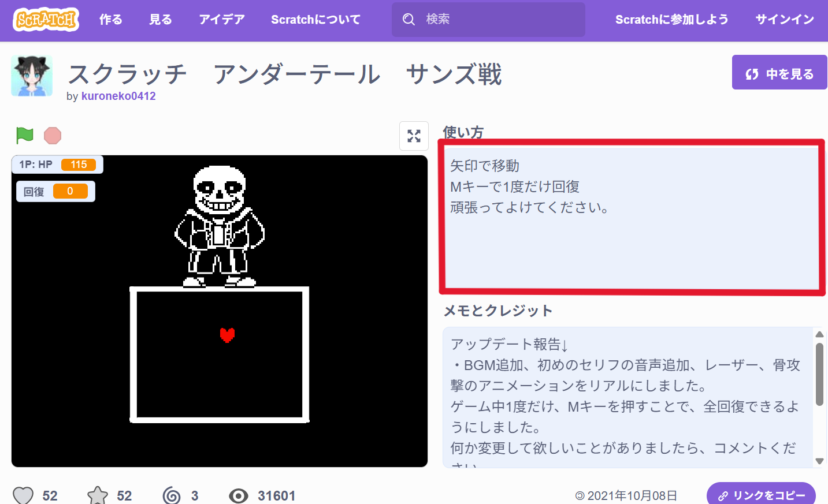Viewport: 828px width, 504px height.
Task: Open the 作る menu item
Action: point(110,20)
